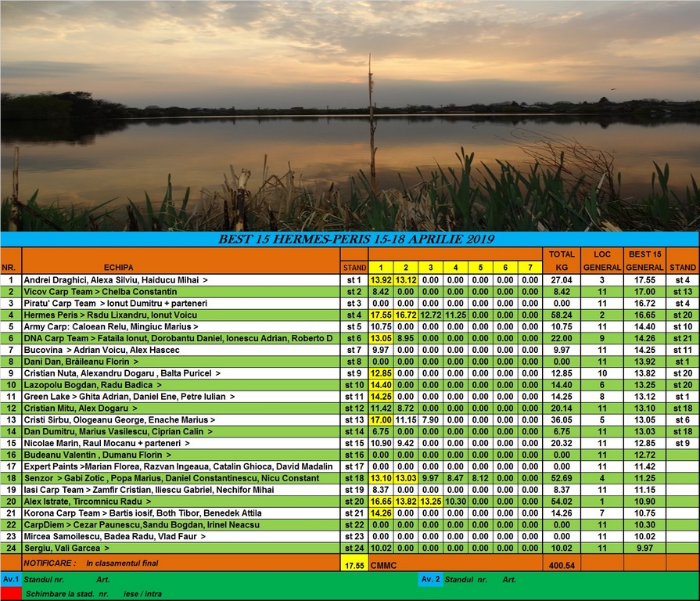Click the 'CMMC' label
This screenshot has height=601, width=700.
coord(383,565)
